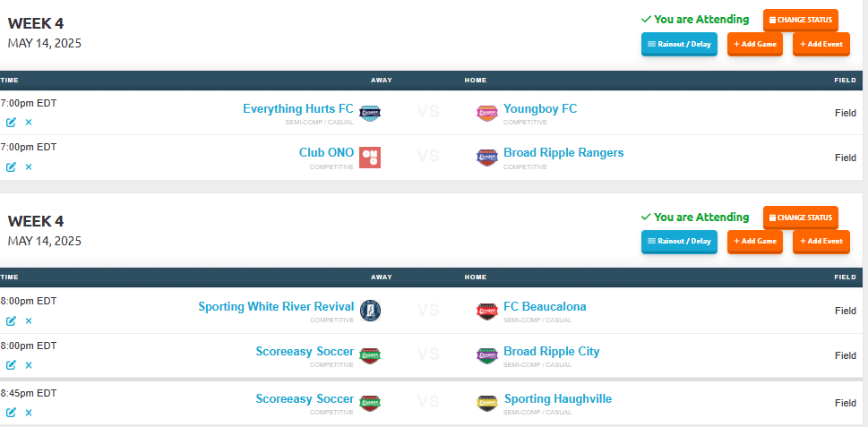The width and height of the screenshot is (868, 427).
Task: Edit the Everything Hurts FC vs Youngboy game
Action: pos(11,123)
